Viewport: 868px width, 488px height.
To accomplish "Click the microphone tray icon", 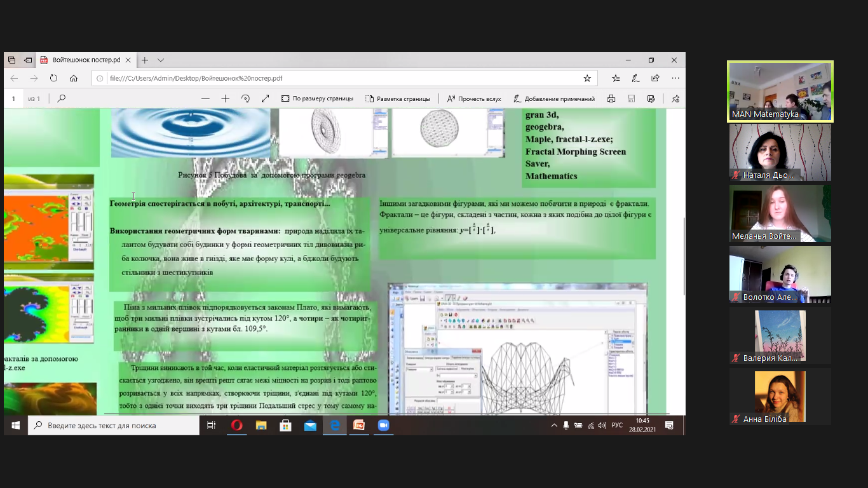I will coord(566,425).
